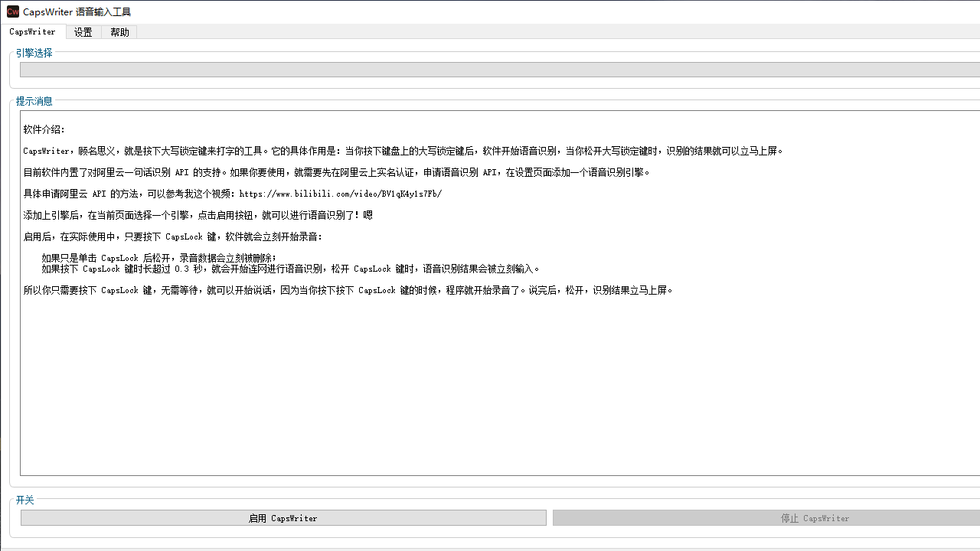Click the line starting with 如果只是单击 CapsLock
The image size is (980, 551).
pos(158,258)
